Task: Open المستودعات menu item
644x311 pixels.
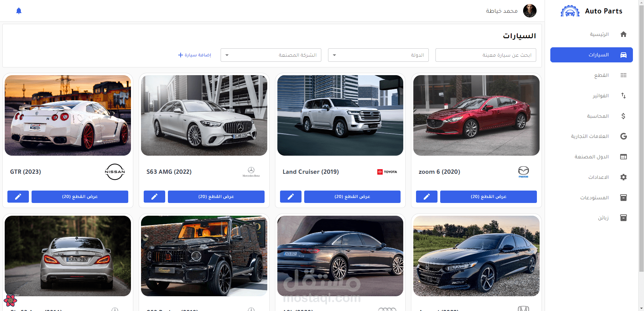Action: [x=592, y=198]
